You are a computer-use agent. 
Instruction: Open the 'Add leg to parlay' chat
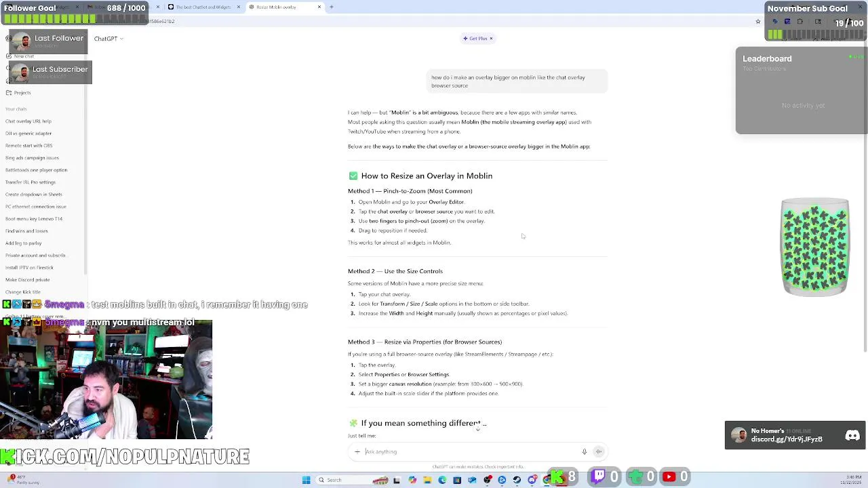[24, 243]
